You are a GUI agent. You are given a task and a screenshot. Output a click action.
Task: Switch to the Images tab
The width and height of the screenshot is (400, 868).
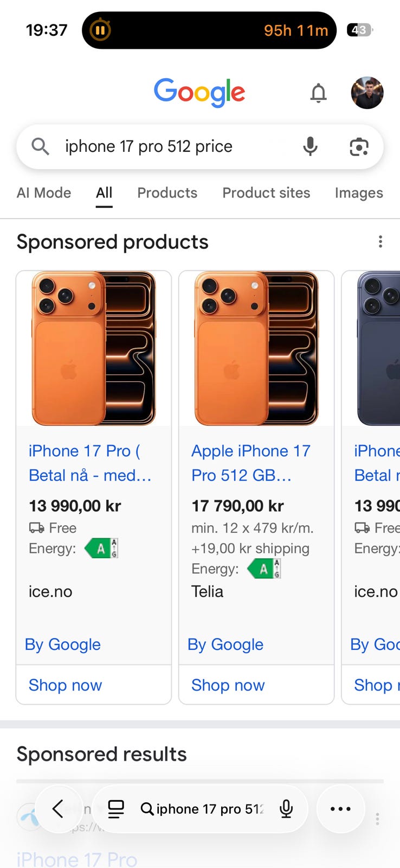click(x=359, y=193)
